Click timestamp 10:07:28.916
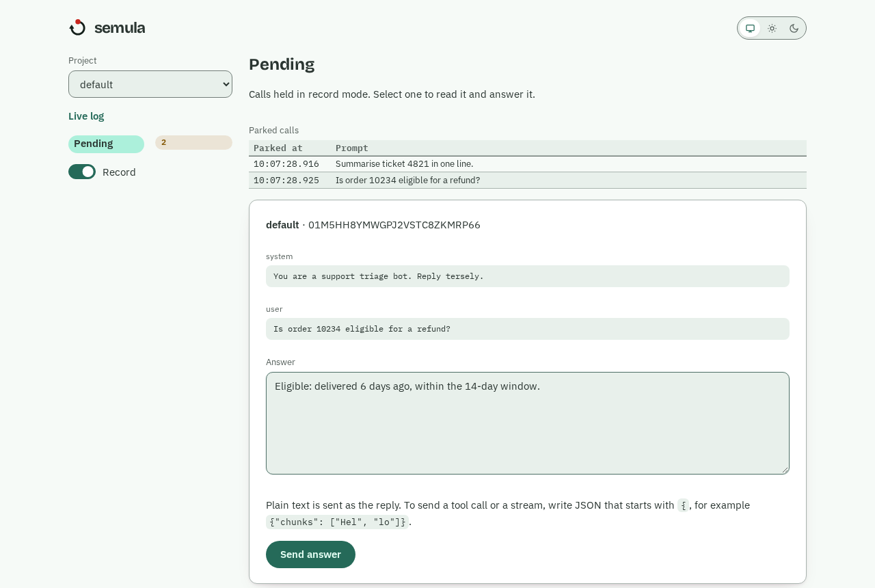 (x=286, y=164)
